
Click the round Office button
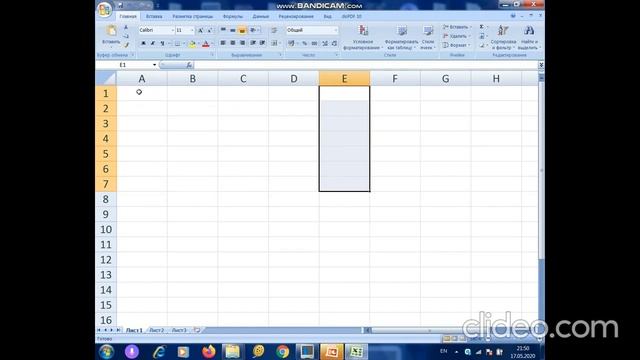coord(104,9)
